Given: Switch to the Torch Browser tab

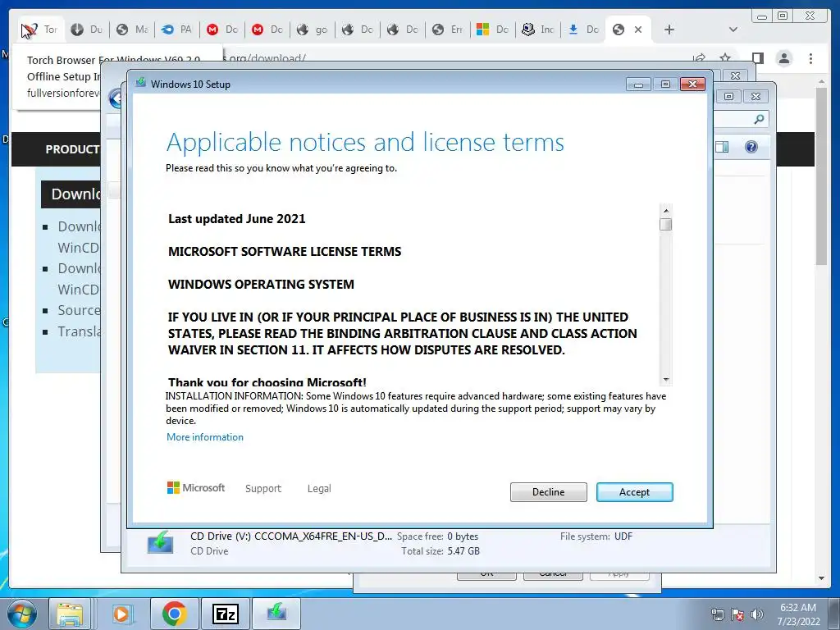Looking at the screenshot, I should click(x=41, y=30).
